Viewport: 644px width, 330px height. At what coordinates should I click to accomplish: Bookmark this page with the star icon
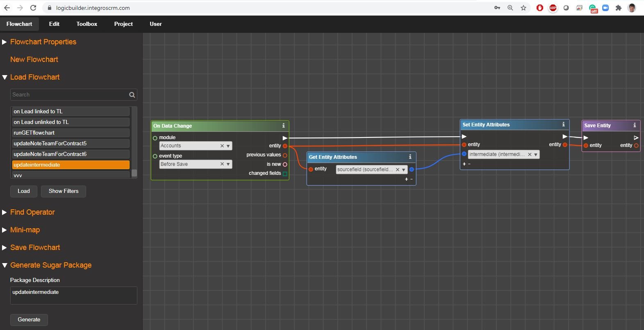(523, 8)
